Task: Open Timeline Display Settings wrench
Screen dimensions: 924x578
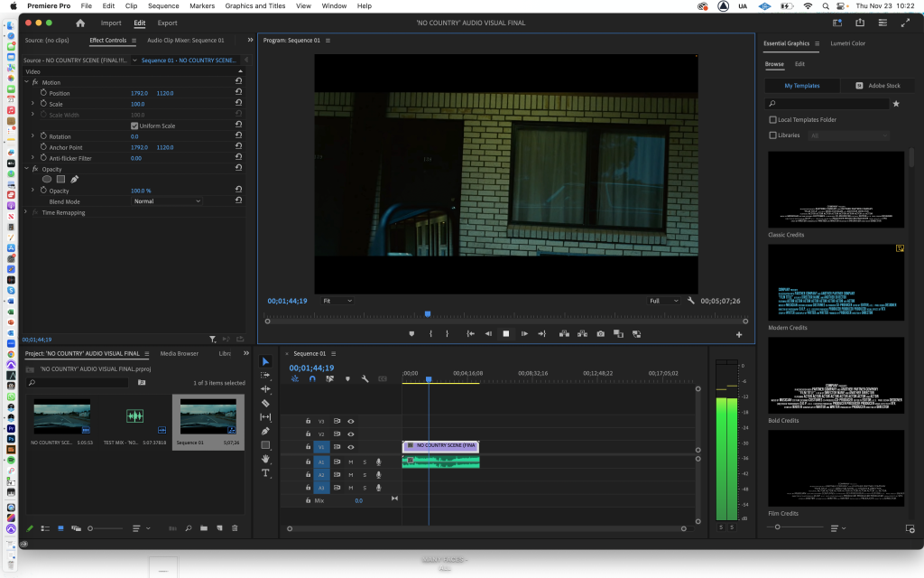Action: (x=365, y=378)
